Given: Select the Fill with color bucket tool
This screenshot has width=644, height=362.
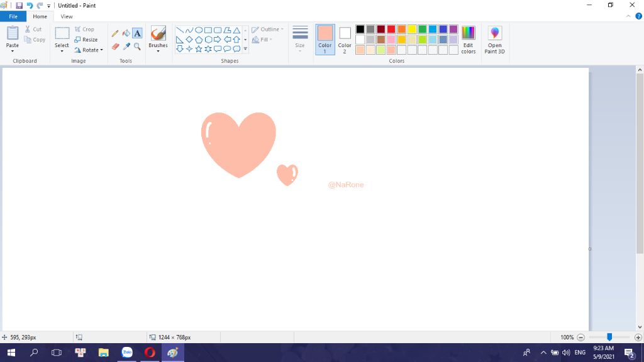Looking at the screenshot, I should tap(126, 33).
